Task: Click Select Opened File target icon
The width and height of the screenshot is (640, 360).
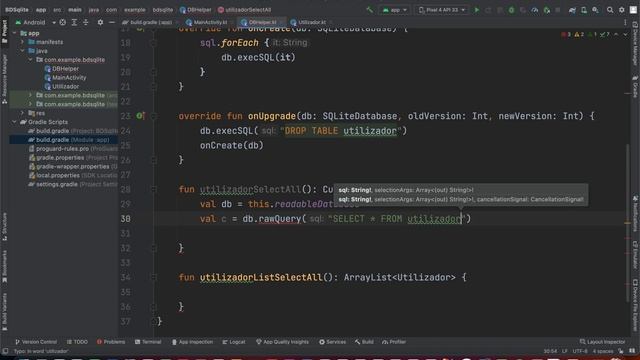Action: point(62,22)
